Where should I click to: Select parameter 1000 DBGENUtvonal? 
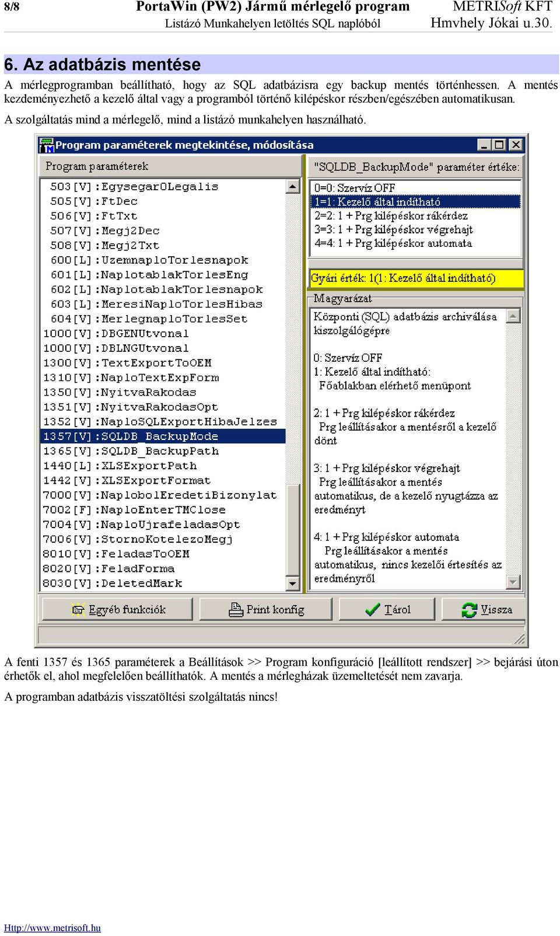point(163,334)
